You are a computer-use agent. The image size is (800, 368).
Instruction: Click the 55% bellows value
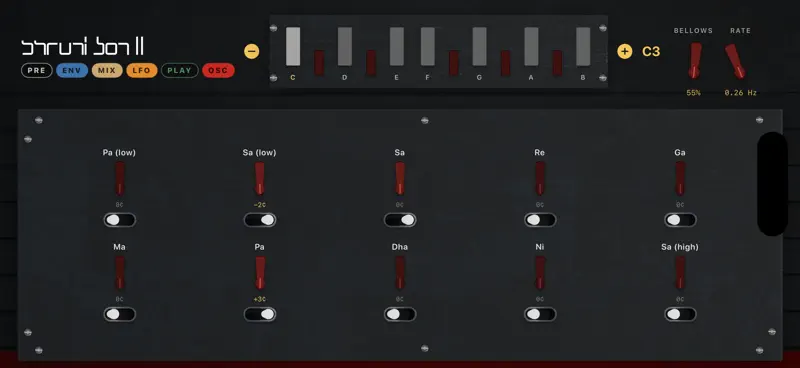[693, 93]
